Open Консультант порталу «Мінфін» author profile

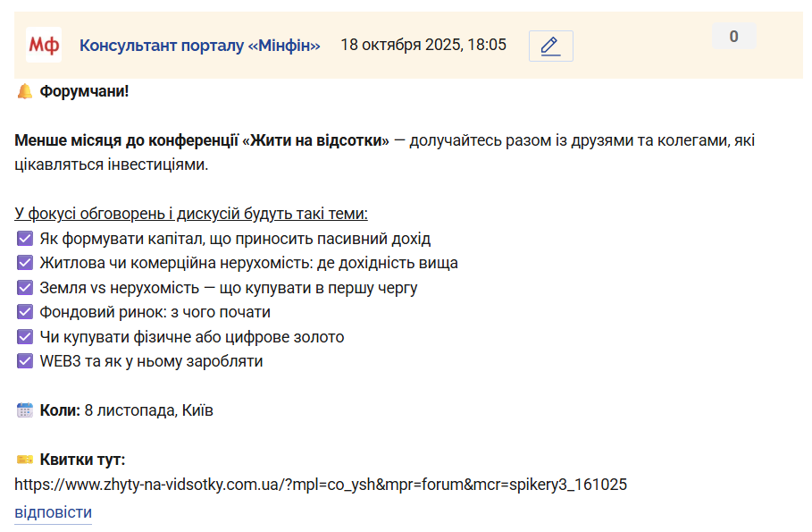click(199, 45)
